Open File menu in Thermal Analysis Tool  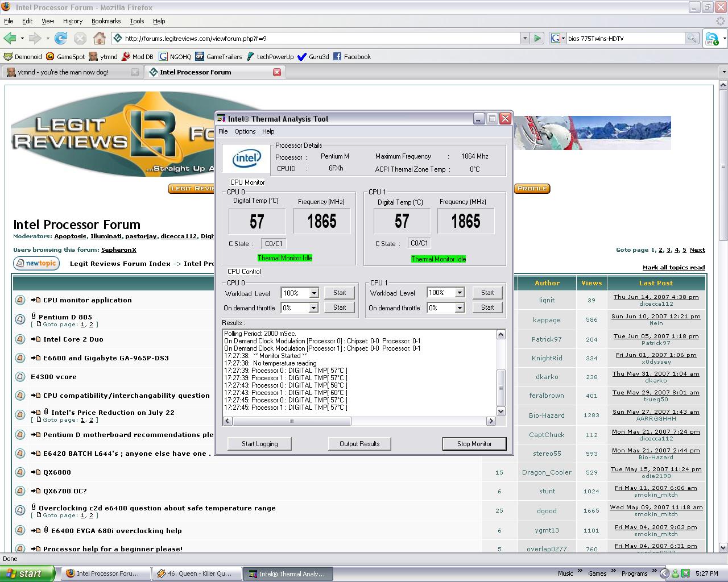coord(223,131)
